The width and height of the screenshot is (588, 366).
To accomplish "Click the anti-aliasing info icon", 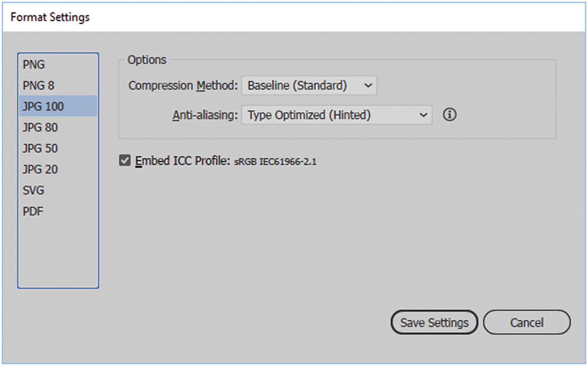I will (449, 115).
